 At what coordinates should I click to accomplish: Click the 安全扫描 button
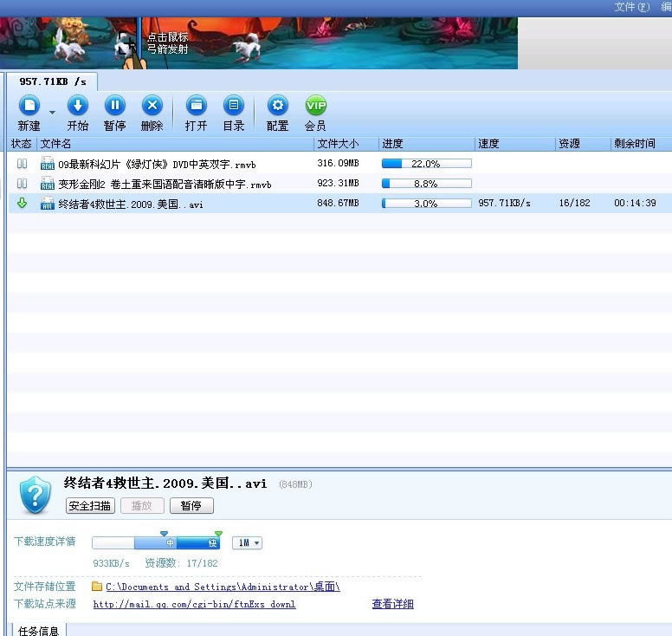(x=90, y=506)
